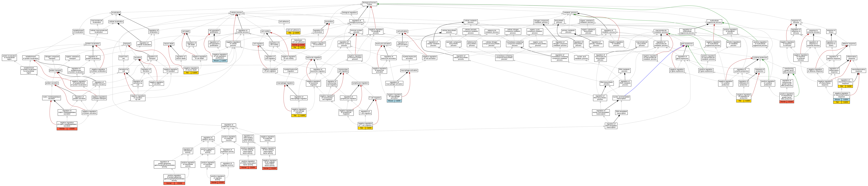The image size is (868, 186).
Task: Select the node labeled exactly 'macrophage activation'
Action: click(x=409, y=70)
